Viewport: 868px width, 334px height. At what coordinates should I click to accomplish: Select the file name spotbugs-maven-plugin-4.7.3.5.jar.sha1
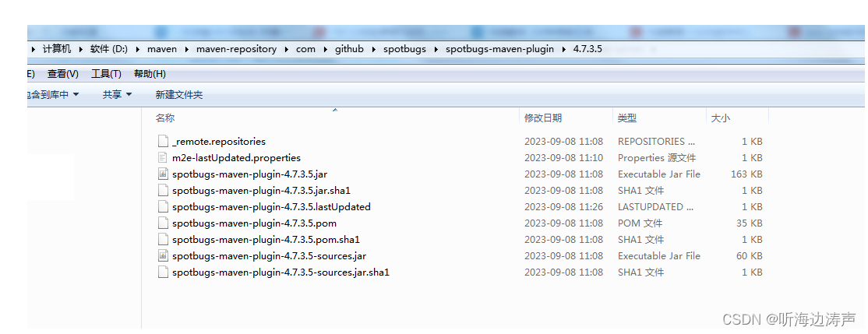click(261, 190)
